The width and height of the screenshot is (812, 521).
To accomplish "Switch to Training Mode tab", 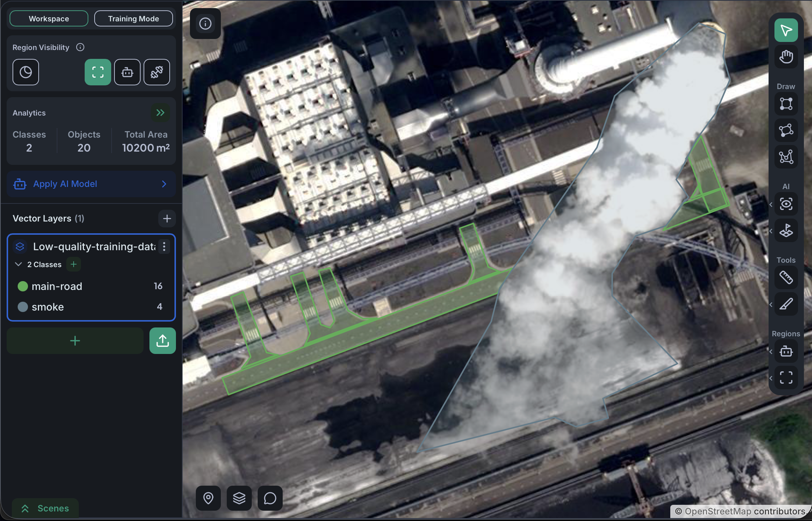I will (134, 18).
